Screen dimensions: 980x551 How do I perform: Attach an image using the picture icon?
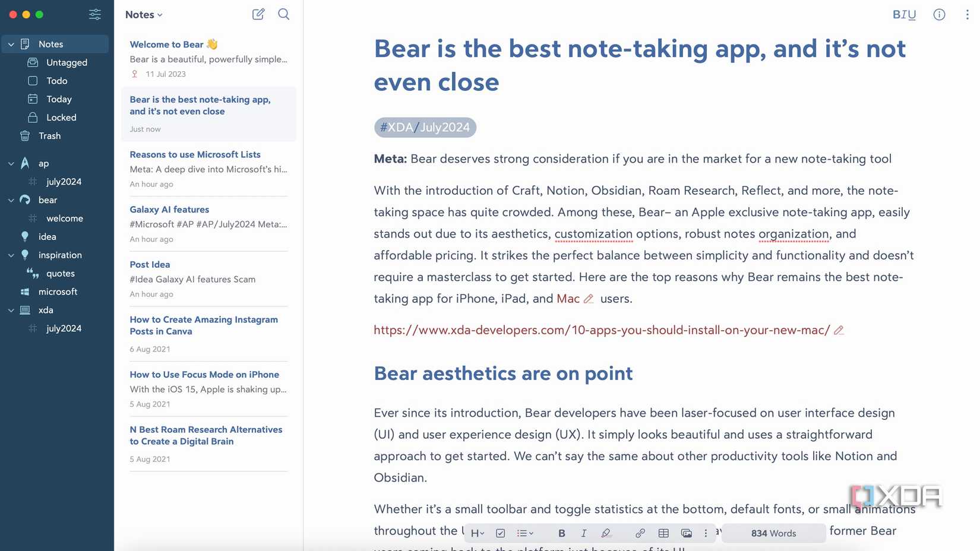(687, 533)
